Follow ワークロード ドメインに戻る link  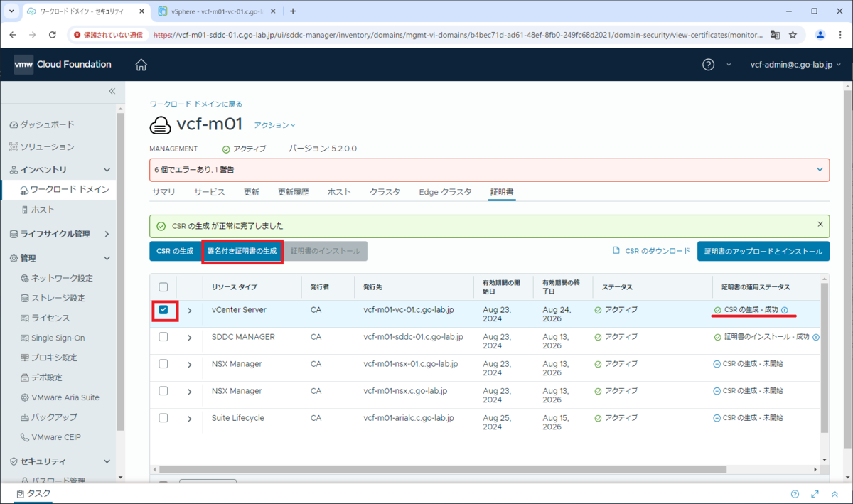click(x=195, y=104)
